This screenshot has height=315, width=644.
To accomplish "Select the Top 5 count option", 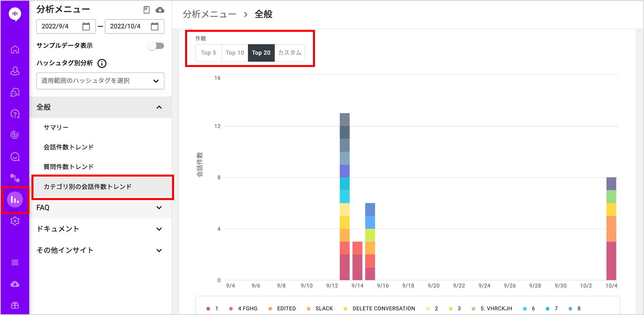I will [208, 53].
